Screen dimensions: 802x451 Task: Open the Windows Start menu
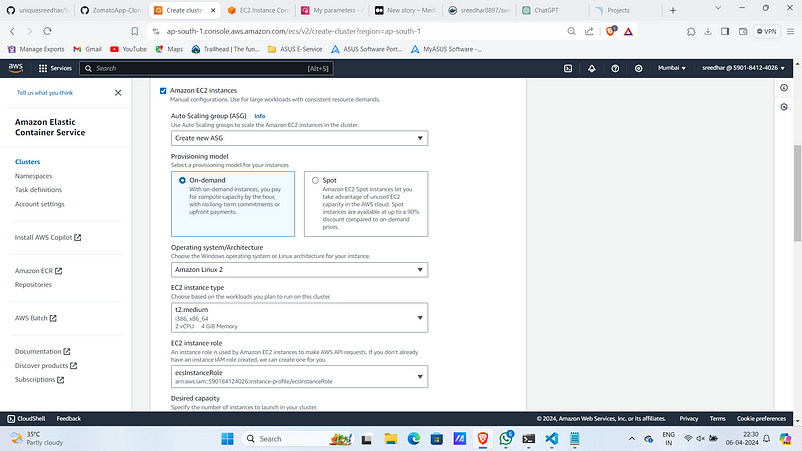(227, 439)
